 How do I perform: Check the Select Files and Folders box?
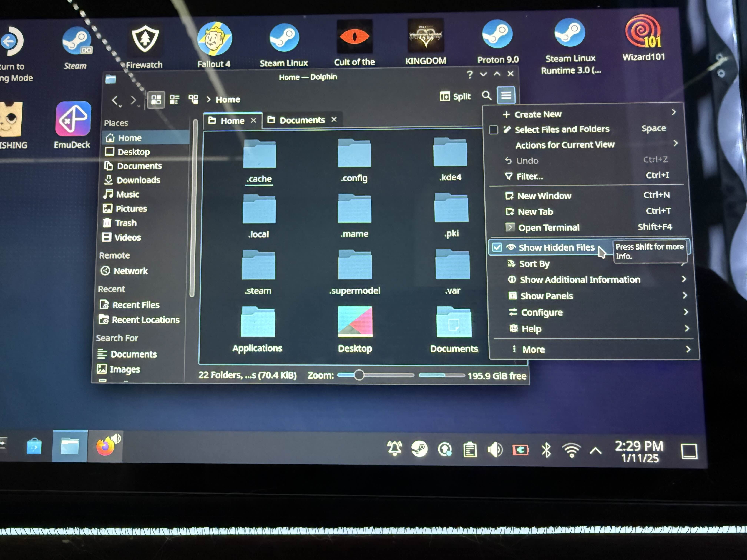(493, 130)
